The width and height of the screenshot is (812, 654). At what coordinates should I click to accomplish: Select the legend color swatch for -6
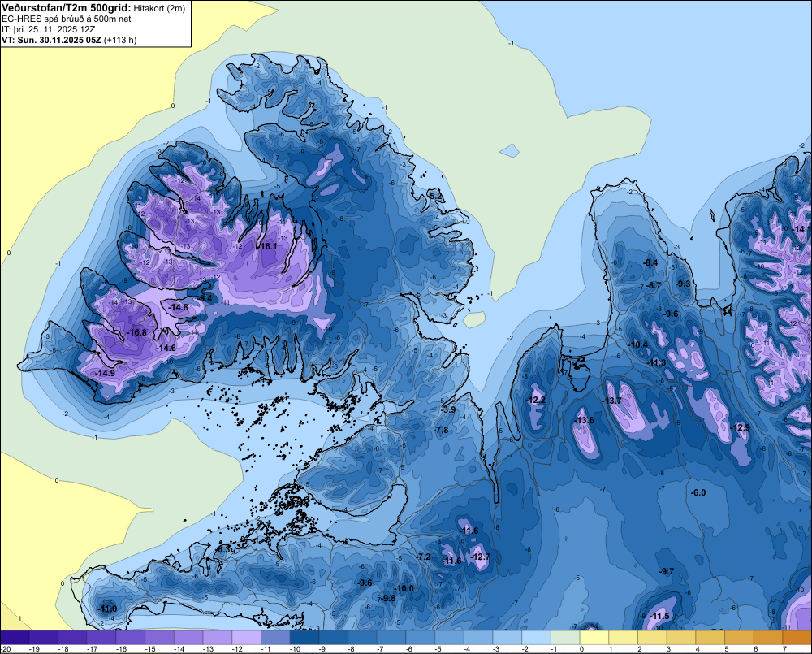point(421,638)
